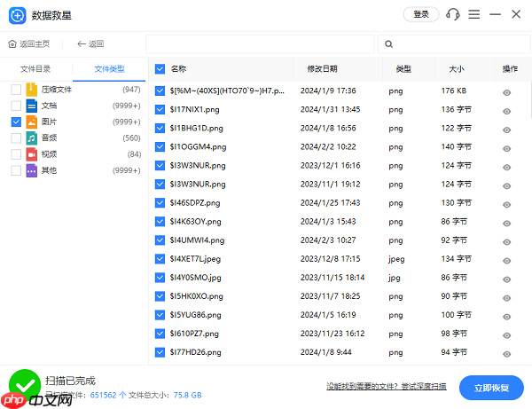
Task: Switch to the 文件目录 tab
Action: pyautogui.click(x=35, y=69)
